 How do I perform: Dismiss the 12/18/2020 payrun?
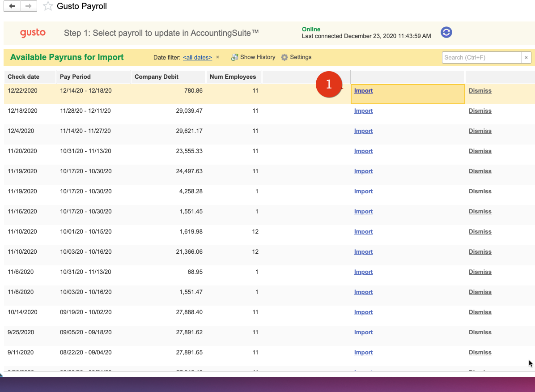(x=480, y=111)
